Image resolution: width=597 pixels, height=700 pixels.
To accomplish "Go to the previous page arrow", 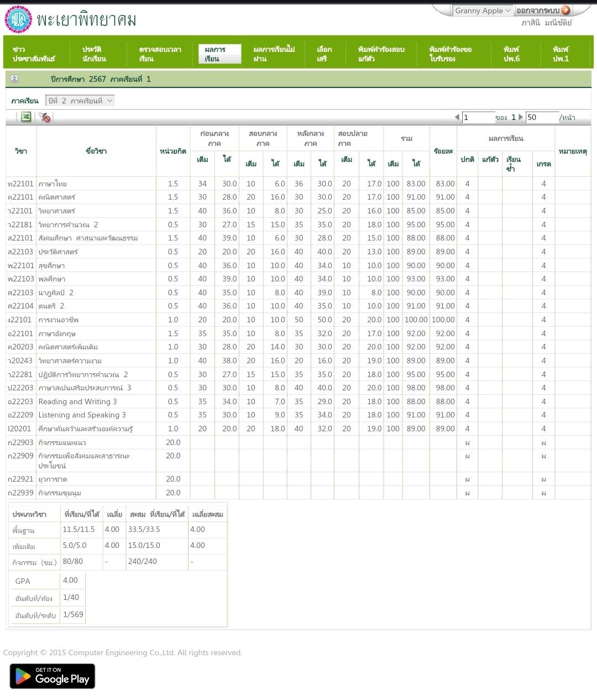I will 457,117.
